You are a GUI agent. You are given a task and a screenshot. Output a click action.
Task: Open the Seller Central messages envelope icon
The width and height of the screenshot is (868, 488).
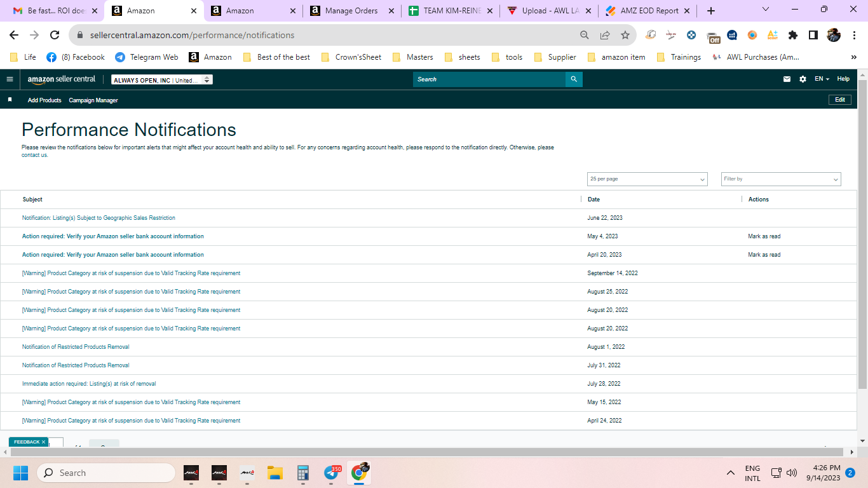point(787,79)
